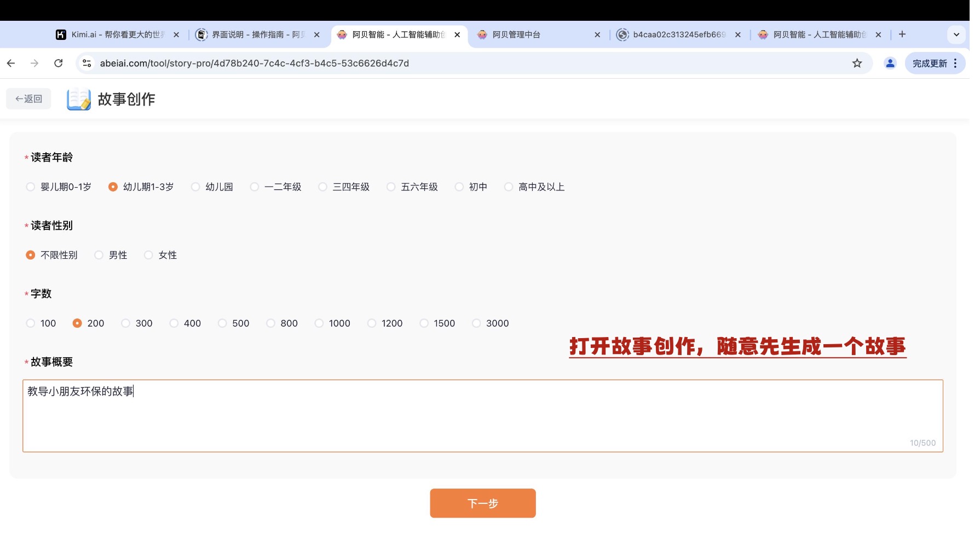
Task: Click the 读者性别 section label
Action: [x=51, y=225]
